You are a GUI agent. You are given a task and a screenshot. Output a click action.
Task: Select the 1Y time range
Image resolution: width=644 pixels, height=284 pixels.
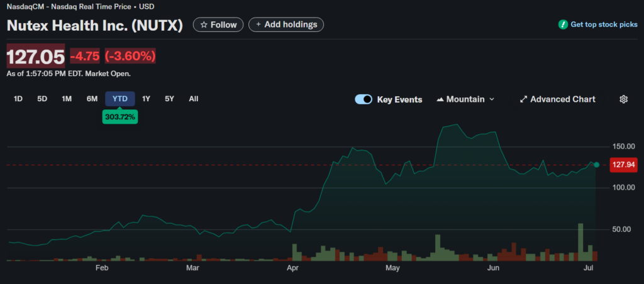(146, 99)
